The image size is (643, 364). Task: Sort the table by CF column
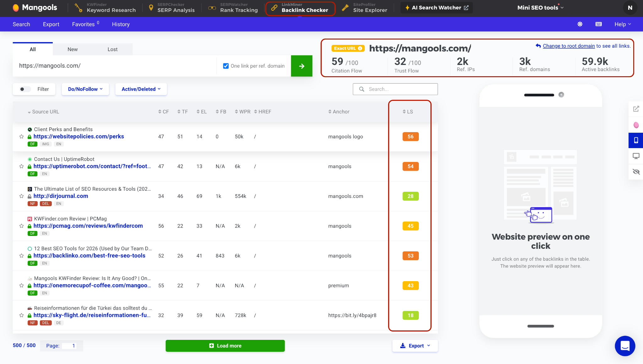(164, 112)
